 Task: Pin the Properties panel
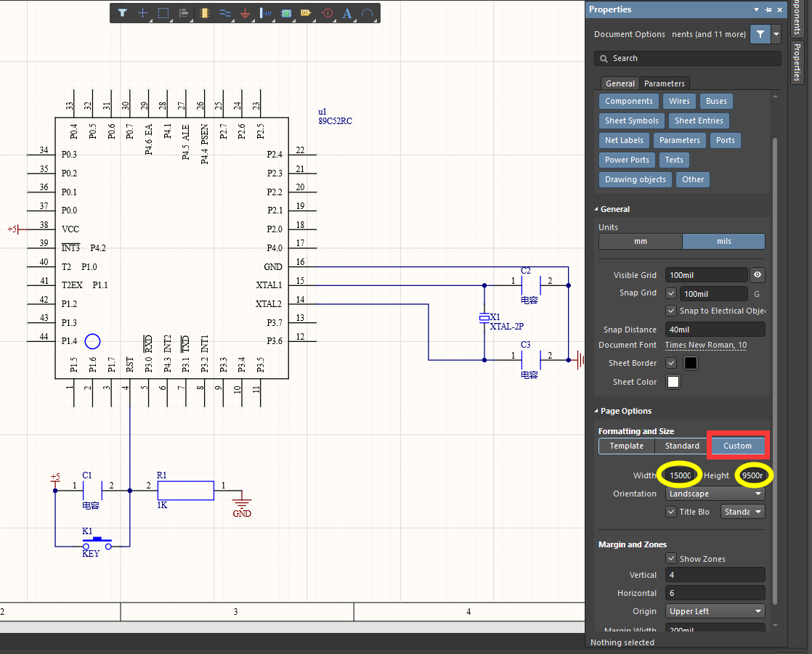(x=768, y=9)
